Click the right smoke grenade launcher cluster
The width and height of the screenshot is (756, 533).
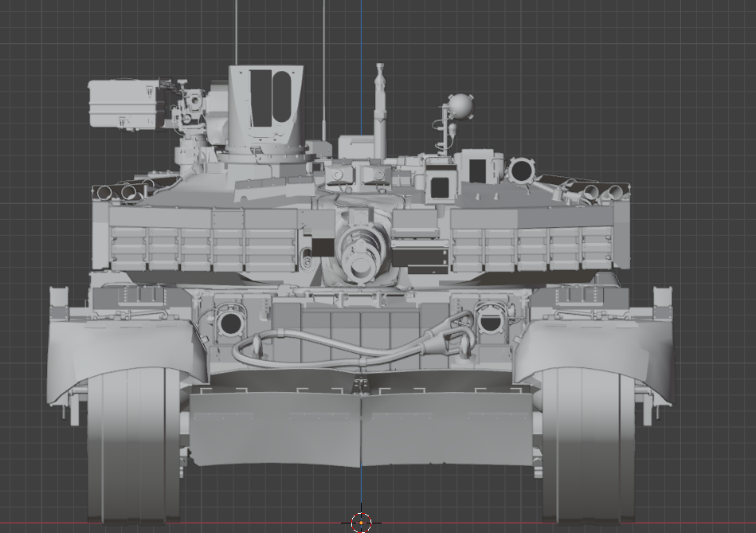tap(596, 192)
